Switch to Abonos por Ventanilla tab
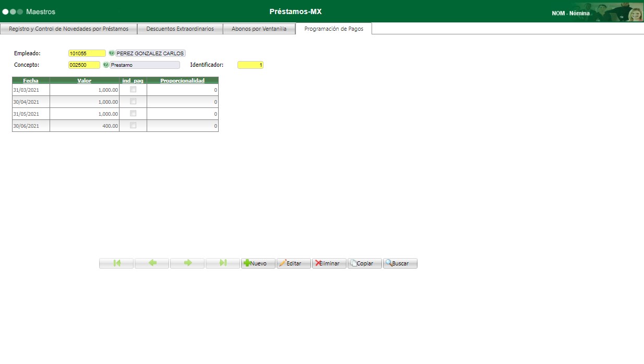 tap(259, 29)
